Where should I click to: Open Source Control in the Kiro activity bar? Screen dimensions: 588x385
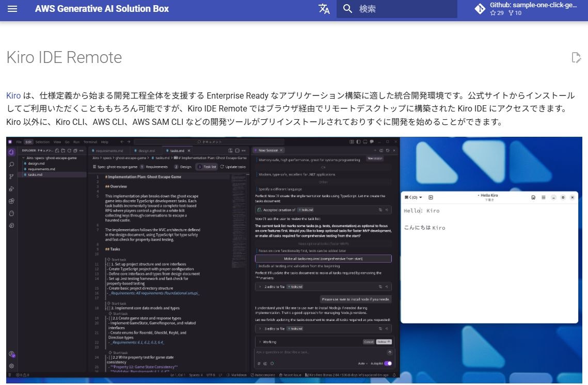point(11,177)
